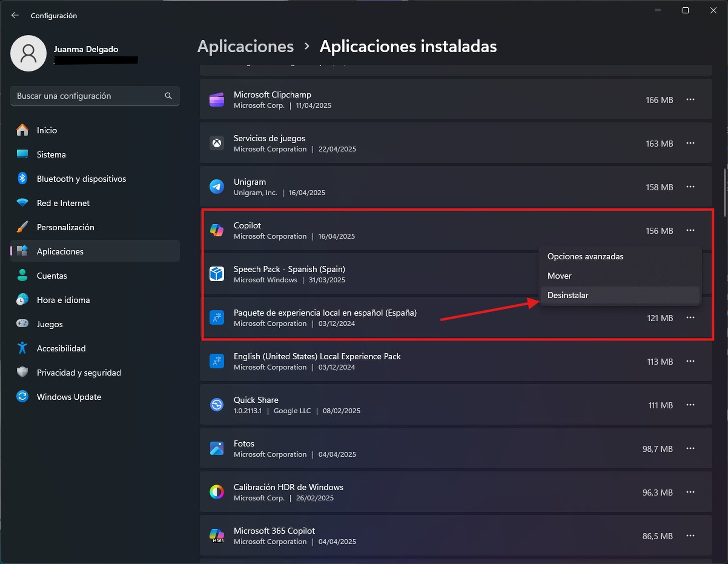Viewport: 728px width, 564px height.
Task: Go to Windows Update settings
Action: 69,397
